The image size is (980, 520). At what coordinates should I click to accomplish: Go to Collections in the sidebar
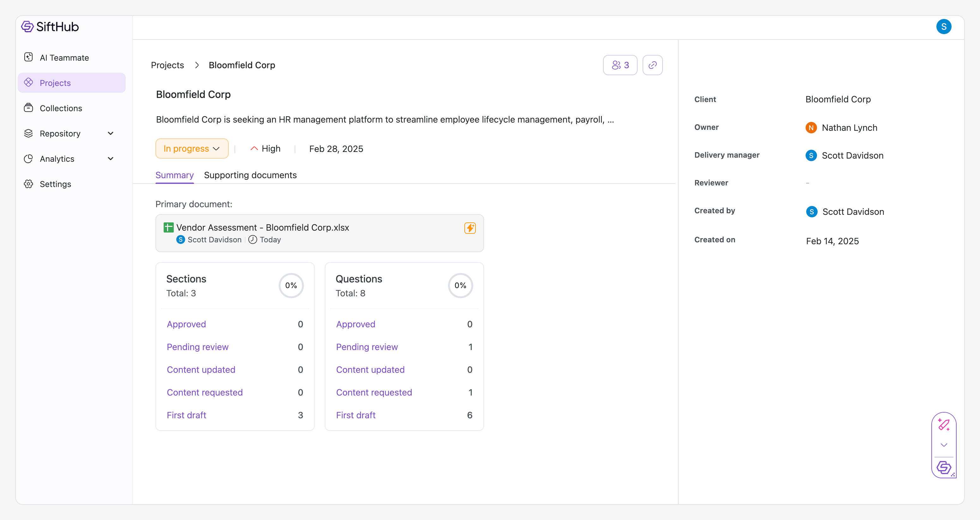(61, 108)
